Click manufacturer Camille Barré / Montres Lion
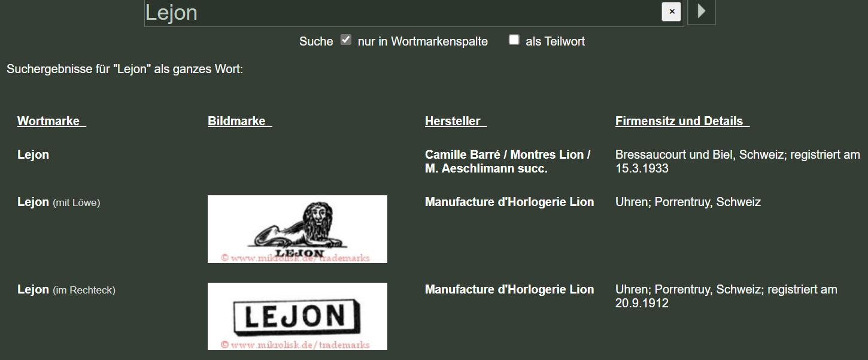 508,162
